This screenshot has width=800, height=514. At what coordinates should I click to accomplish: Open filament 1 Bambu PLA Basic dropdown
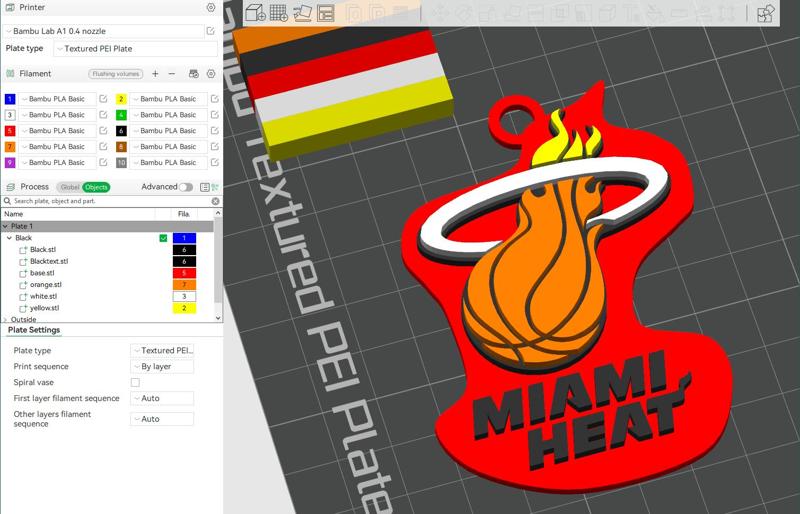pos(57,99)
